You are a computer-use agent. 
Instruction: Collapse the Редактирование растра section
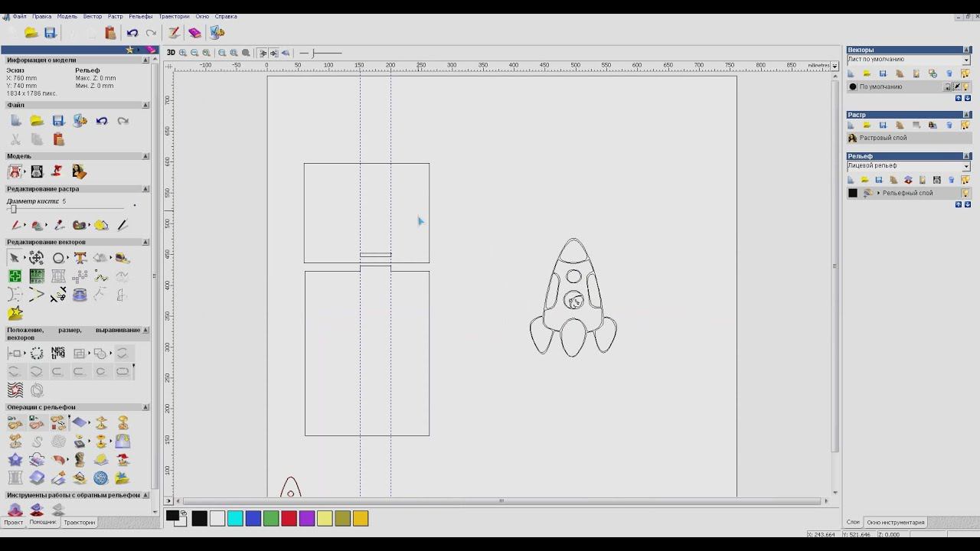click(x=145, y=188)
